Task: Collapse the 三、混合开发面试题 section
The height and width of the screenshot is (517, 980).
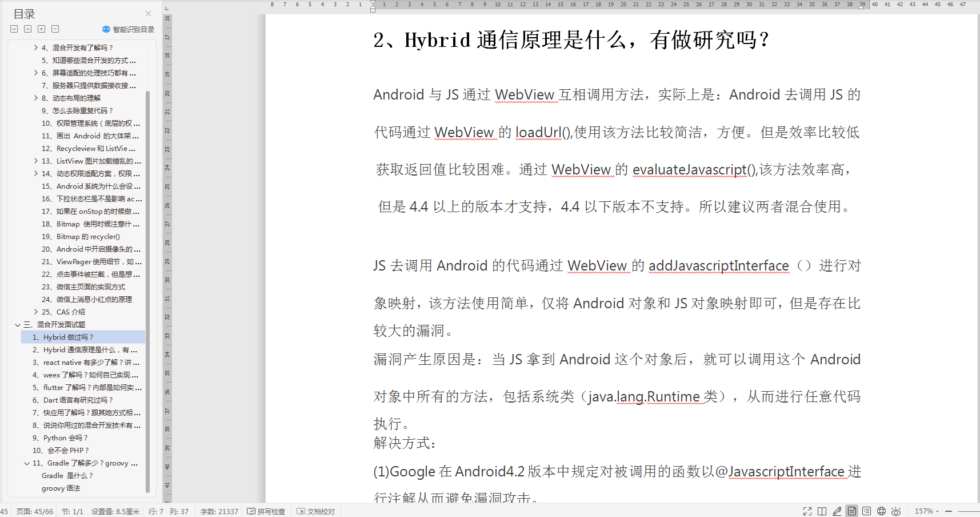Action: tap(18, 325)
